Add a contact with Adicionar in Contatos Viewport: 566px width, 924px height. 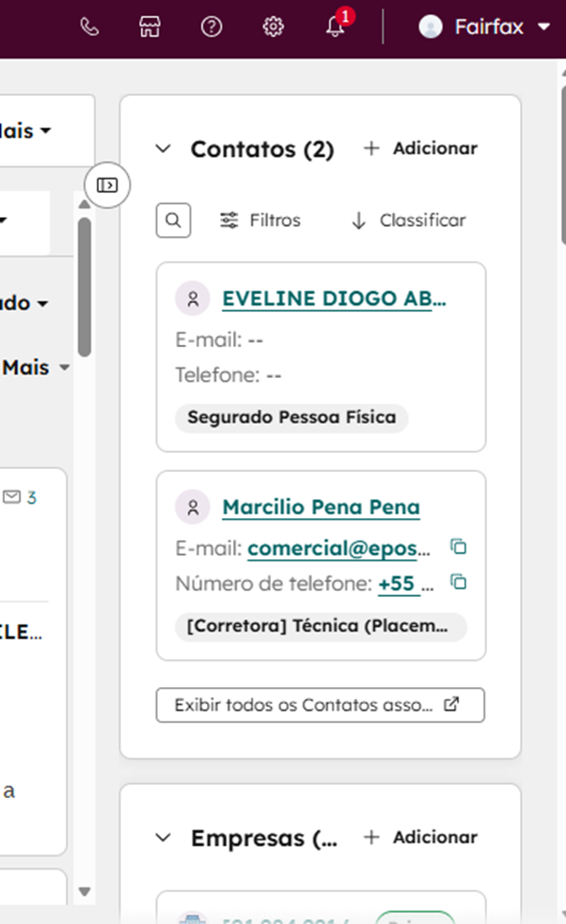(x=420, y=149)
